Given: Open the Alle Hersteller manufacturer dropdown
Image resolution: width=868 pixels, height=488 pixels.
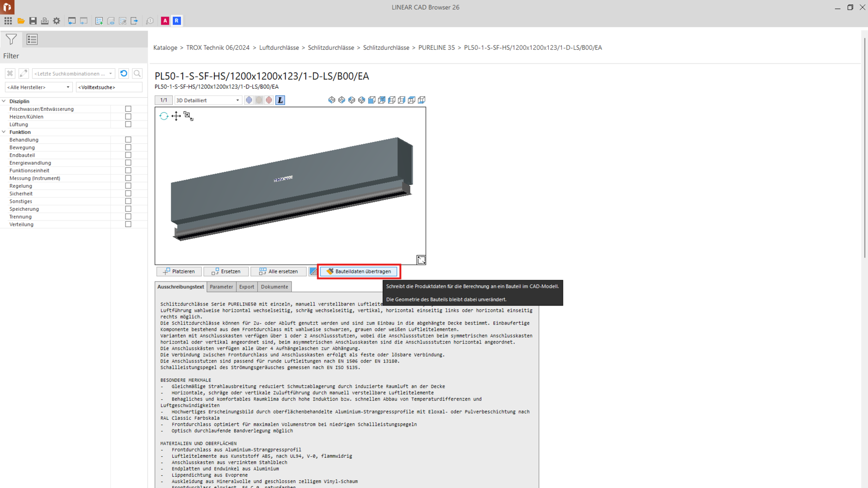Looking at the screenshot, I should pyautogui.click(x=39, y=87).
